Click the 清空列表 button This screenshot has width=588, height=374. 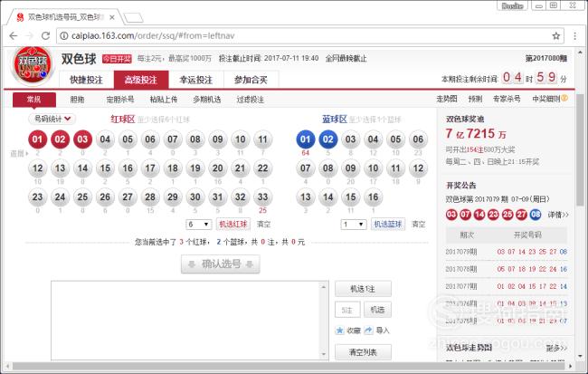[363, 352]
